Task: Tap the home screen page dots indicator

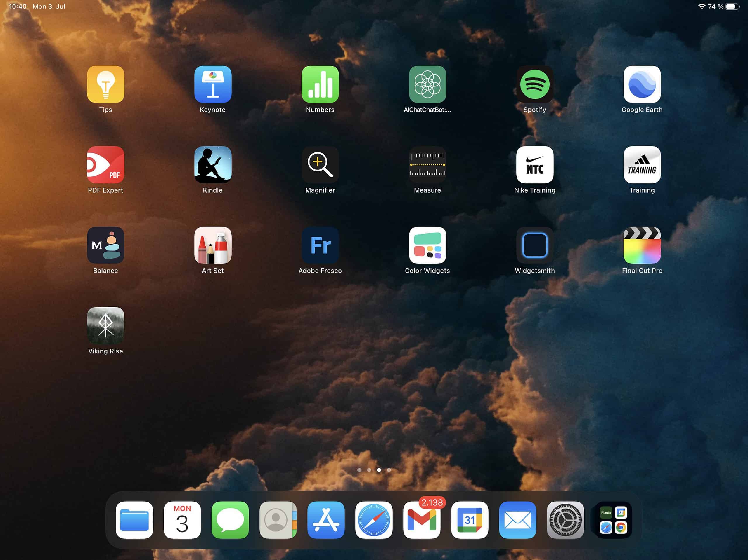Action: pos(374,470)
